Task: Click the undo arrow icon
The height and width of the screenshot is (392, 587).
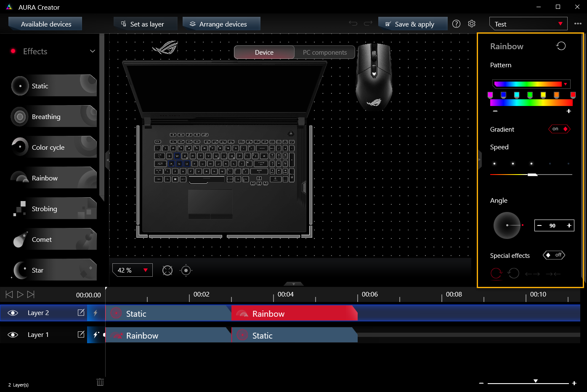Action: point(353,24)
